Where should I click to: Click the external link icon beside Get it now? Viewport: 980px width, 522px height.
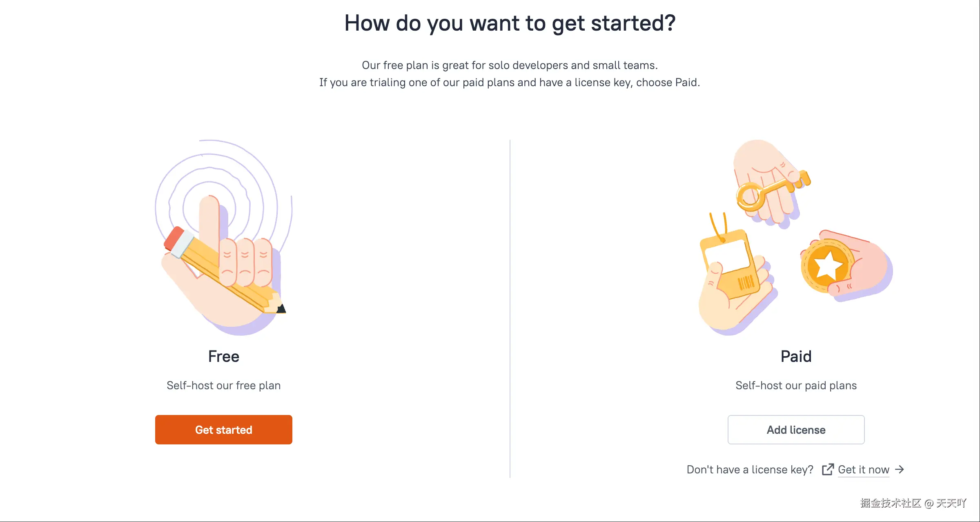(828, 470)
